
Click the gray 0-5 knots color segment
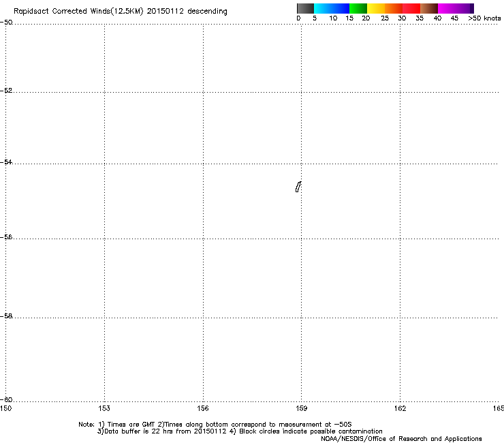coord(305,8)
